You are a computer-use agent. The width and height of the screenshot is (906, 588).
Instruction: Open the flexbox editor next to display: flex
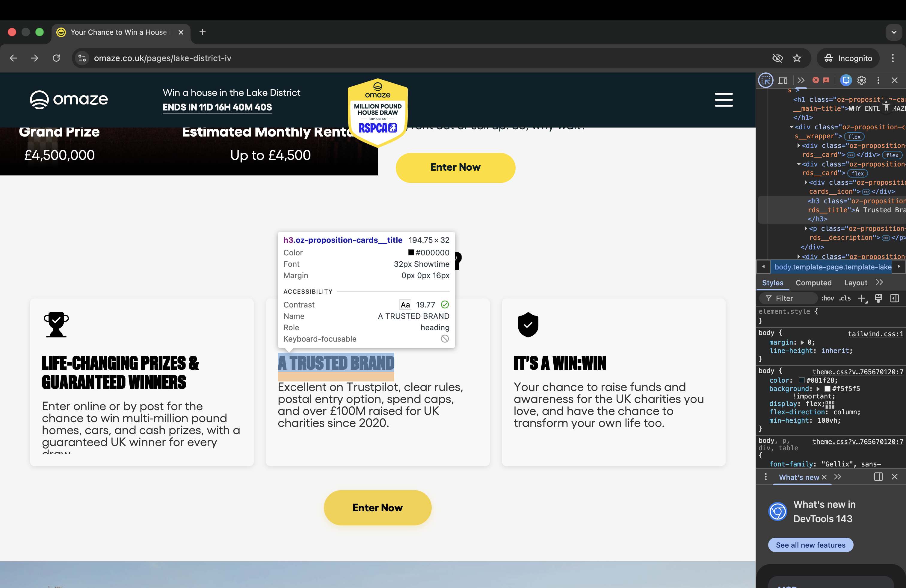(x=830, y=404)
